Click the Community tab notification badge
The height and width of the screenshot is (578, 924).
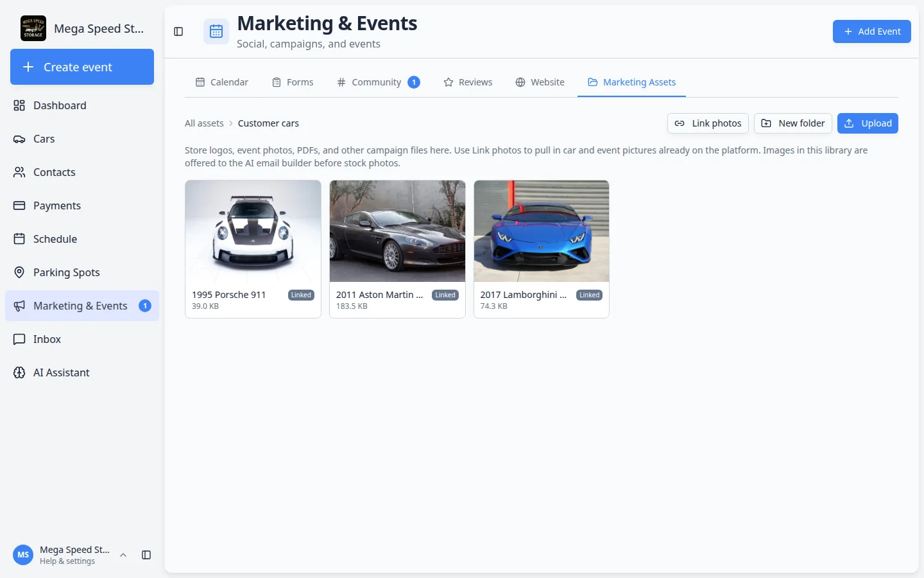tap(414, 82)
